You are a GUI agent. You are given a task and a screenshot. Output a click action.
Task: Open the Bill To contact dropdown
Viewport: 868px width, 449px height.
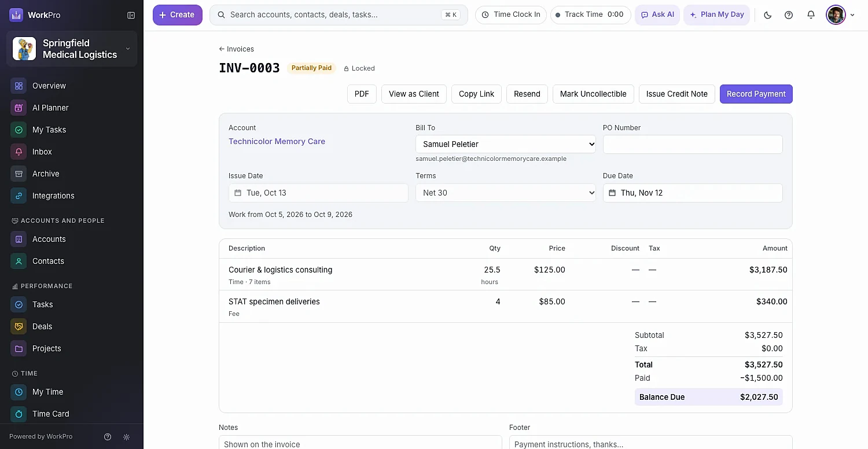(x=506, y=144)
